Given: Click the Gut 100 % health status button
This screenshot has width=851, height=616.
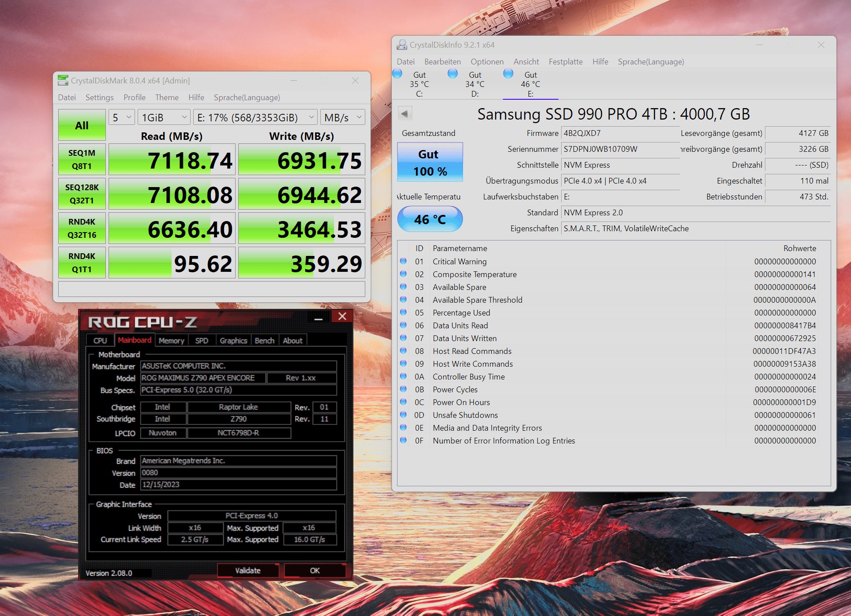Looking at the screenshot, I should point(430,162).
